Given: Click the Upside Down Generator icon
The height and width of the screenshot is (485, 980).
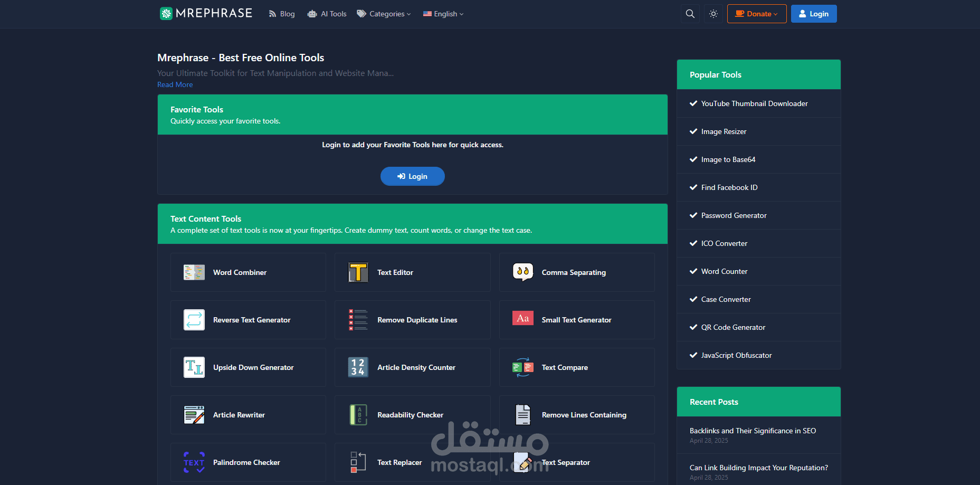Looking at the screenshot, I should [194, 367].
